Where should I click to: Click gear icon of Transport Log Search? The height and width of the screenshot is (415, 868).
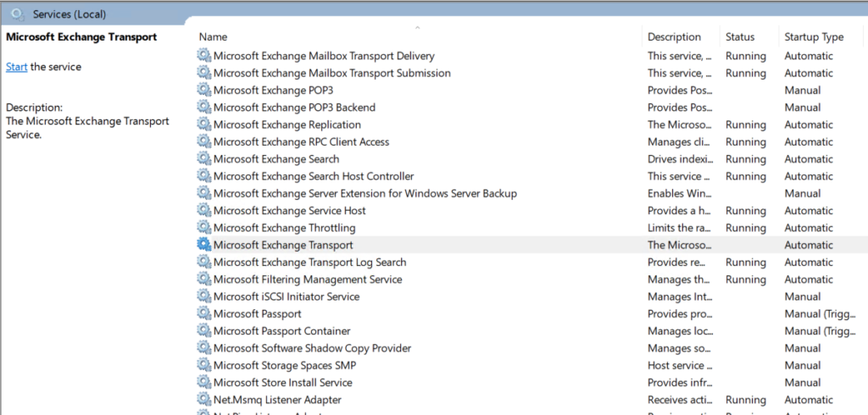point(203,261)
